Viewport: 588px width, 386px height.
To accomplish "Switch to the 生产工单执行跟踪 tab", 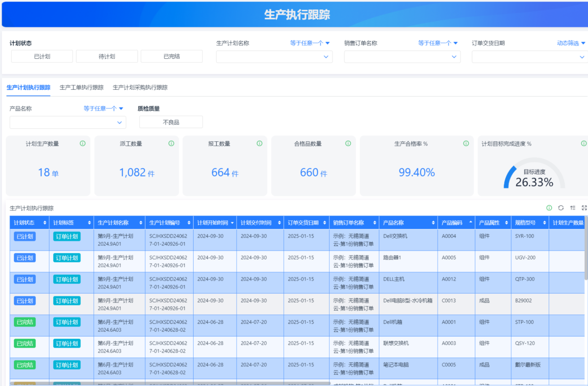I will click(x=81, y=88).
